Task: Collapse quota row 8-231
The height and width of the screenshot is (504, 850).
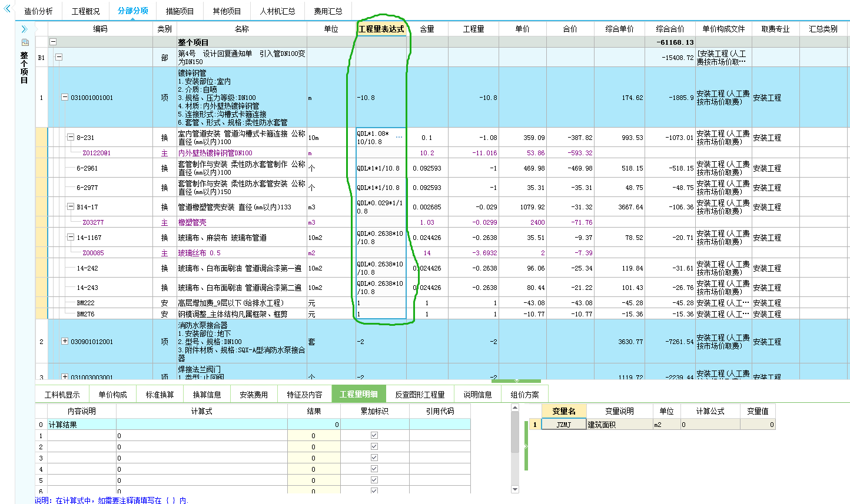Action: pyautogui.click(x=71, y=137)
